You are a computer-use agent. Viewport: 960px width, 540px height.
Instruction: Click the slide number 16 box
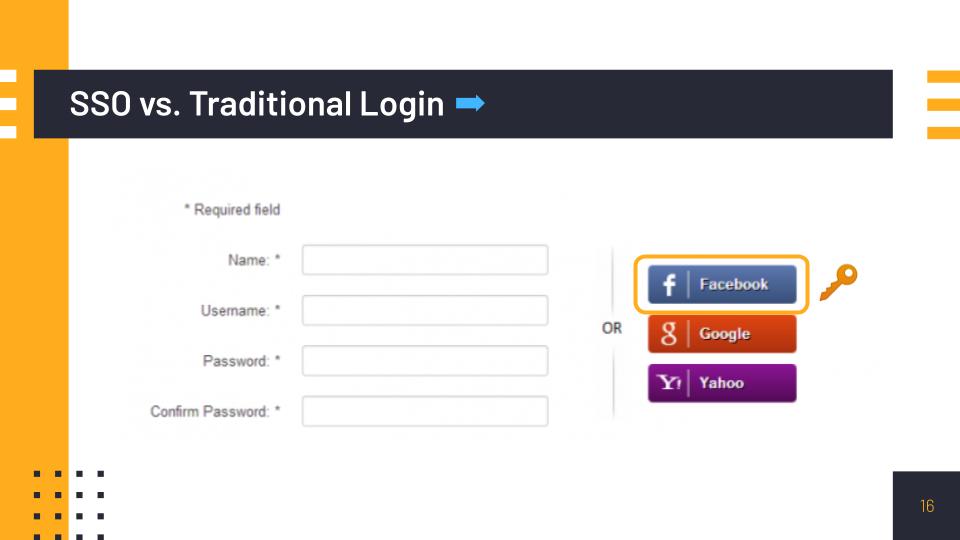(926, 506)
